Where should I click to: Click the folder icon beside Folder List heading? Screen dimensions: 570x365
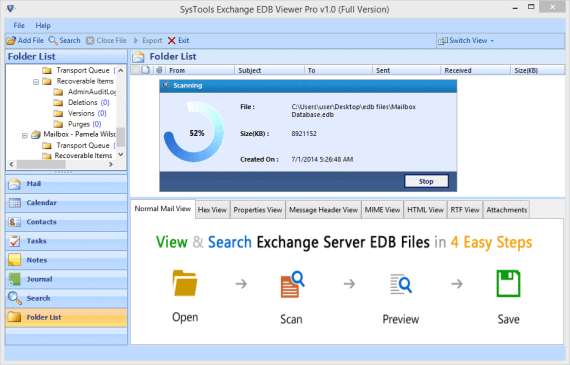[x=139, y=57]
